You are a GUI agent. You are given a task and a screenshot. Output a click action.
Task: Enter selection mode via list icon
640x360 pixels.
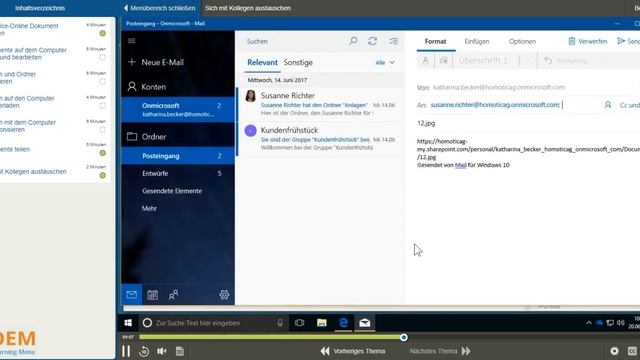(x=393, y=41)
